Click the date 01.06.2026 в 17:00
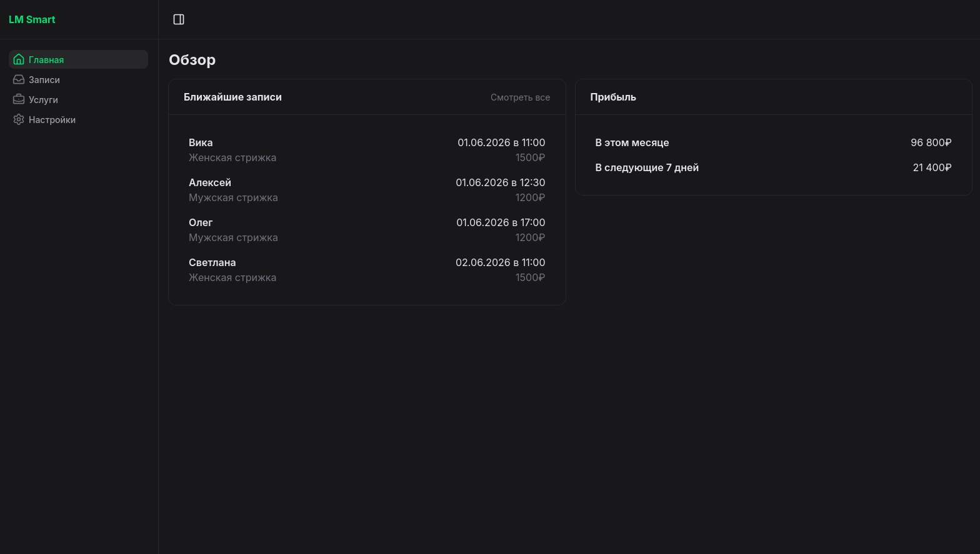980x554 pixels. tap(501, 222)
